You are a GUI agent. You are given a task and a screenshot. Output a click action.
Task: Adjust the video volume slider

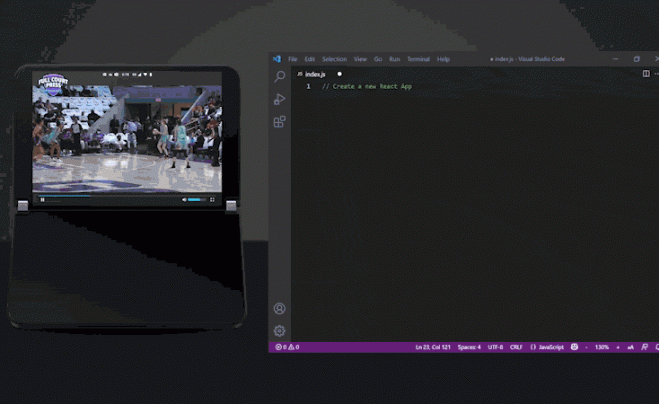tap(196, 199)
